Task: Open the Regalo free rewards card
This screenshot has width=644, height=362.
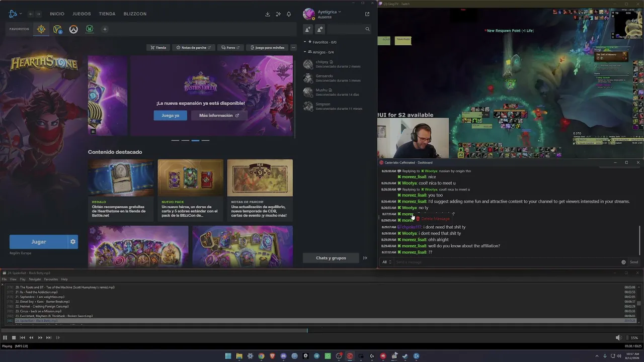Action: pos(121,190)
